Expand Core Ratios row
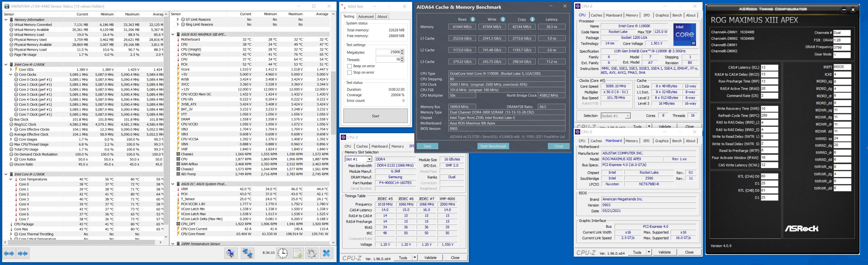868x265 pixels. tap(11, 159)
